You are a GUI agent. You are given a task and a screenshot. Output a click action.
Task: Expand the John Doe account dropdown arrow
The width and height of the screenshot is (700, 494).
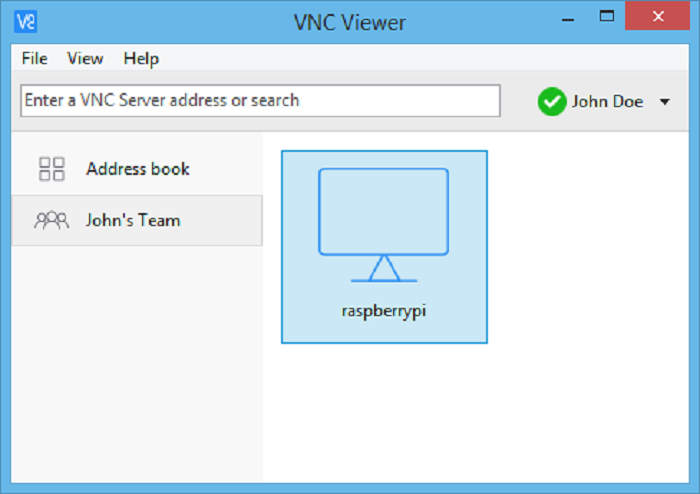pyautogui.click(x=665, y=102)
